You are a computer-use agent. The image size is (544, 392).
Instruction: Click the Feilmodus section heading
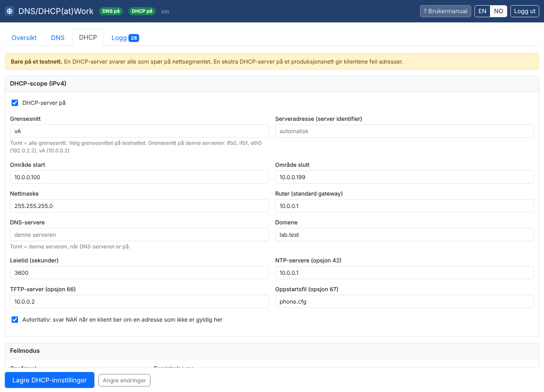tap(25, 351)
